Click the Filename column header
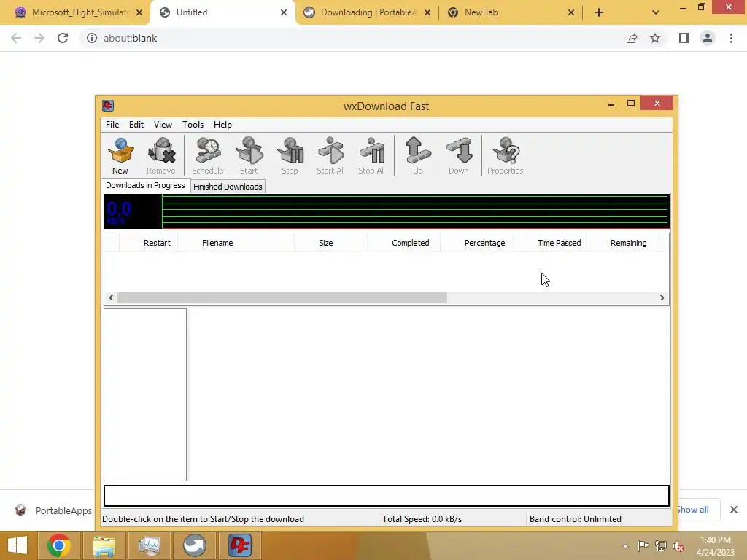The image size is (747, 560). tap(236, 243)
